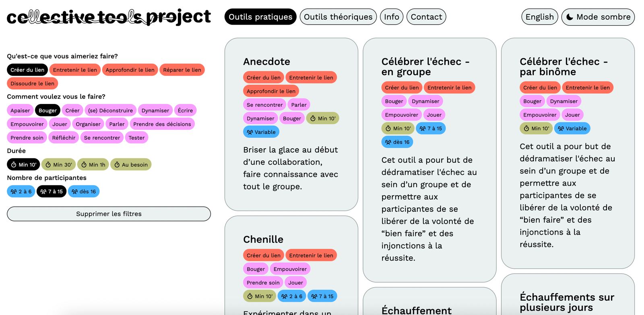
Task: Click the stopwatch icon on Au besoin filter
Action: tap(117, 165)
